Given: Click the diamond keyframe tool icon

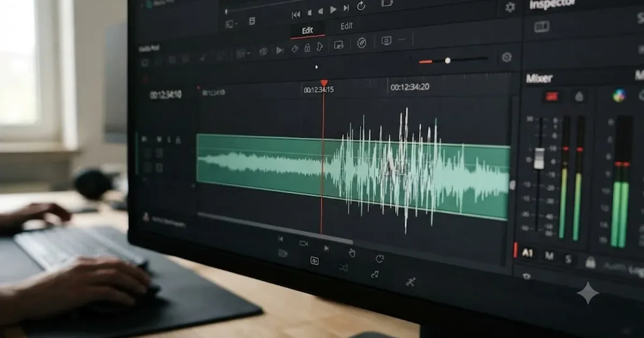Looking at the screenshot, I should (295, 49).
